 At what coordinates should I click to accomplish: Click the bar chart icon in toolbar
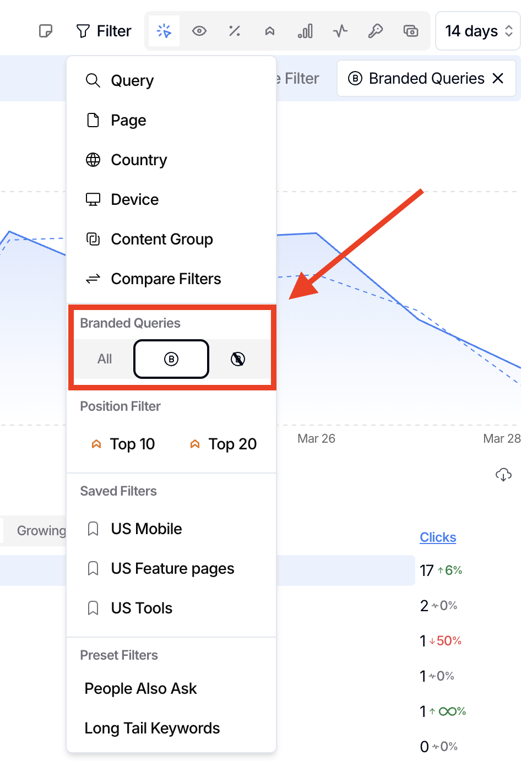pyautogui.click(x=305, y=31)
